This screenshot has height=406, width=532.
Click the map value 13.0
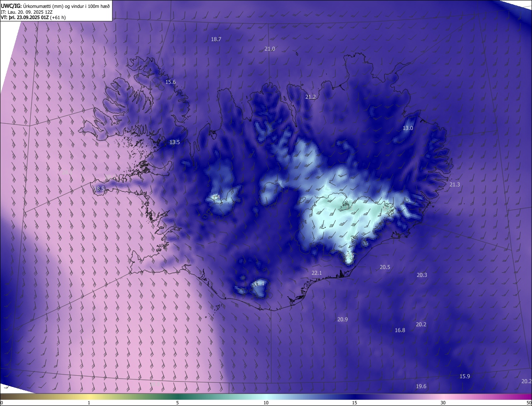408,128
